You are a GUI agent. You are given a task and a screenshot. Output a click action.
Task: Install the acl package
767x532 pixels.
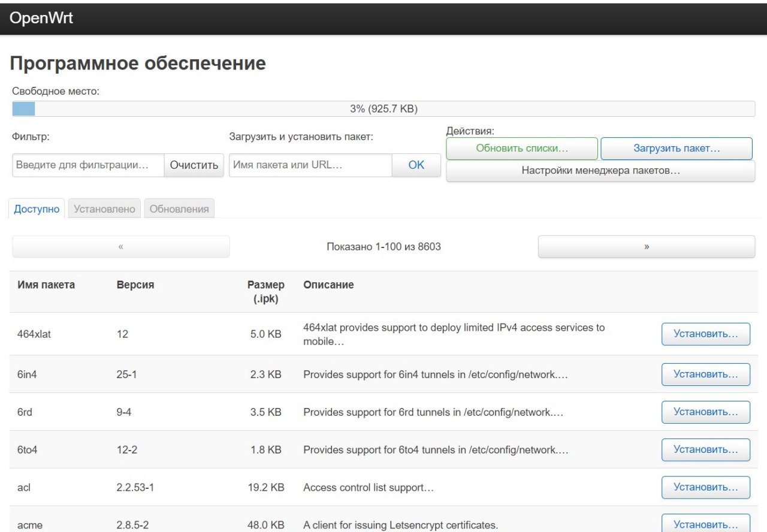click(x=706, y=488)
